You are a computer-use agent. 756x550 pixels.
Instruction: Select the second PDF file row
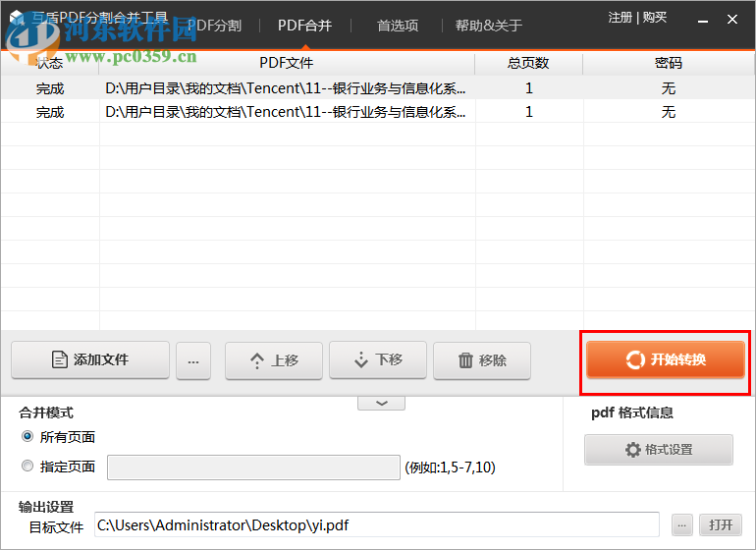tap(378, 112)
